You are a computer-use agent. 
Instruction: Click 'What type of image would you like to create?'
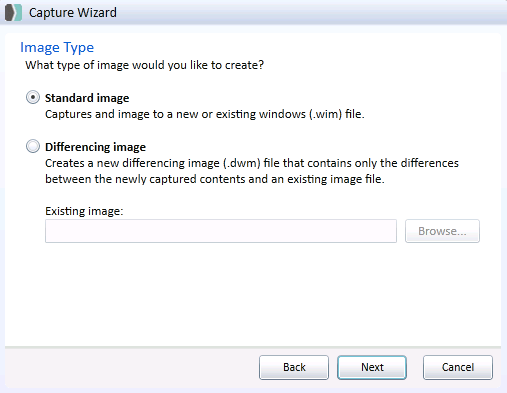click(145, 65)
